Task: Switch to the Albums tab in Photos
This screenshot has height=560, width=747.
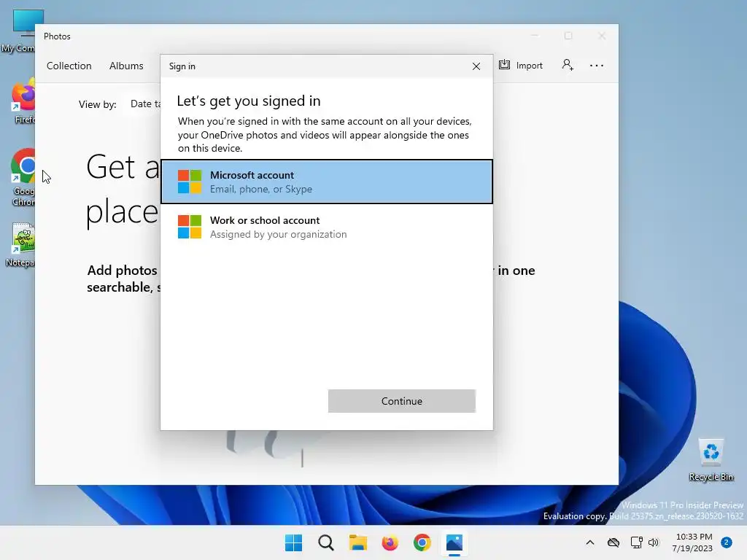Action: tap(126, 66)
